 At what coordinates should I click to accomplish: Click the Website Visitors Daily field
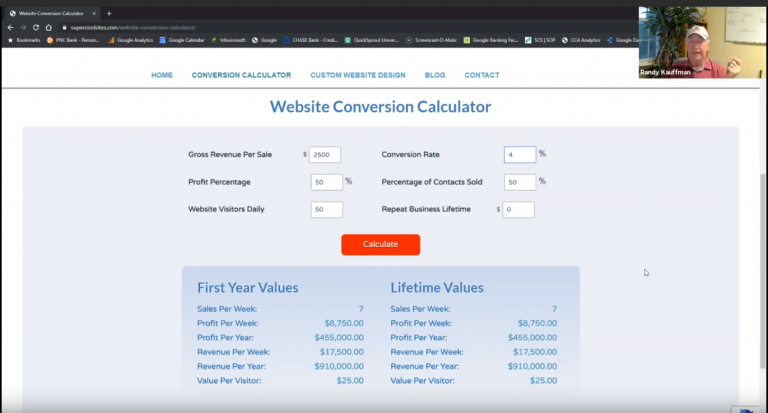pyautogui.click(x=327, y=209)
